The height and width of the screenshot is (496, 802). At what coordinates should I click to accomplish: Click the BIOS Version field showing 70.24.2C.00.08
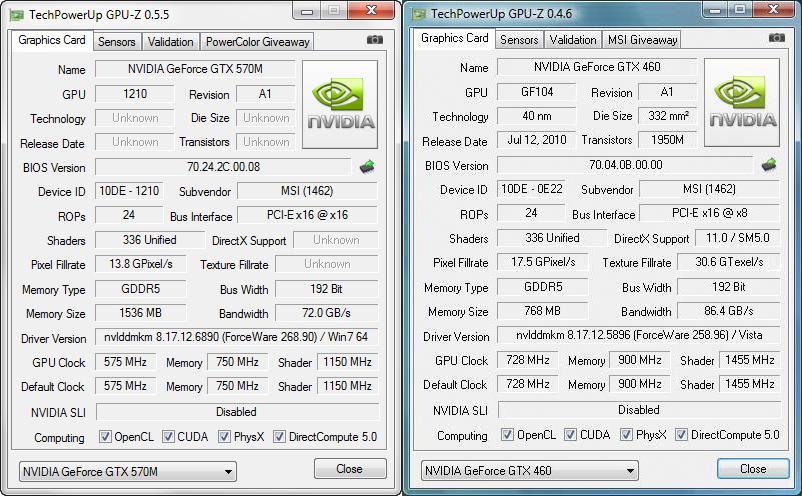(224, 167)
